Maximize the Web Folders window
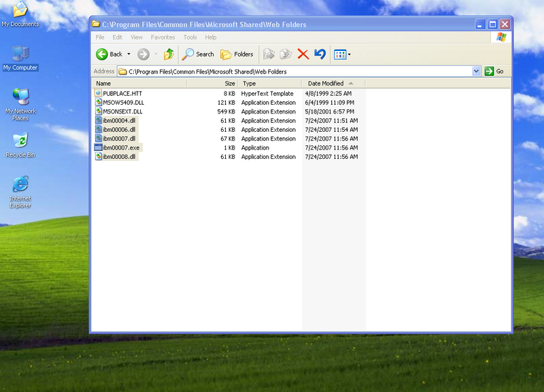 (492, 24)
